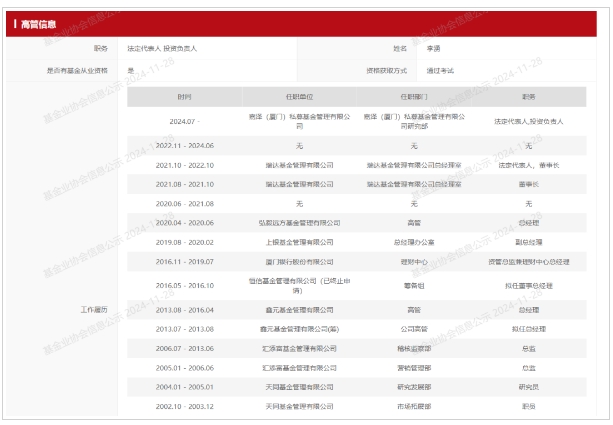Click 瑞达基金管理有限公司 in the 2021.10 row
613x425 pixels.
point(299,165)
